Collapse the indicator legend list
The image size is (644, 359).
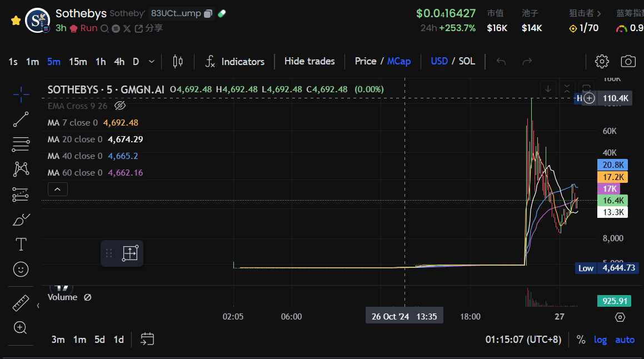click(x=58, y=190)
